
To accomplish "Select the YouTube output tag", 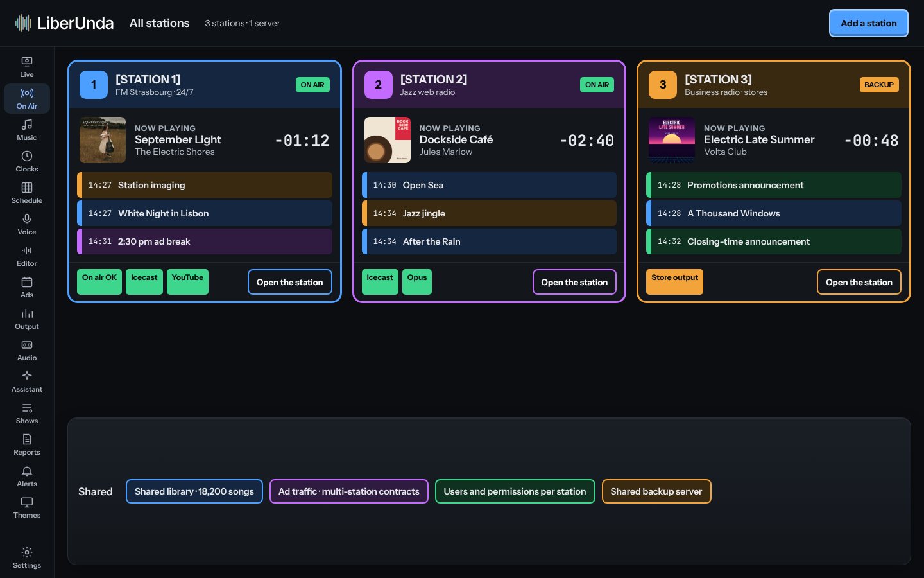I will pos(187,282).
